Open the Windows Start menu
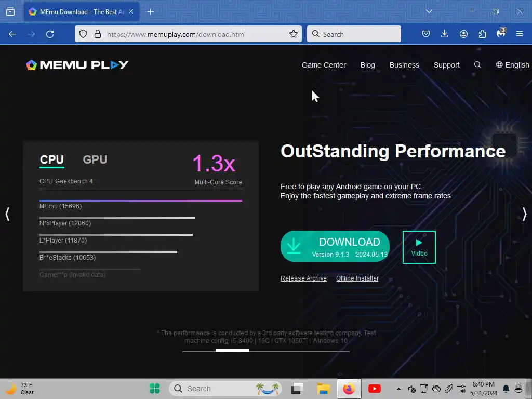Viewport: 532px width, 399px height. click(x=155, y=389)
